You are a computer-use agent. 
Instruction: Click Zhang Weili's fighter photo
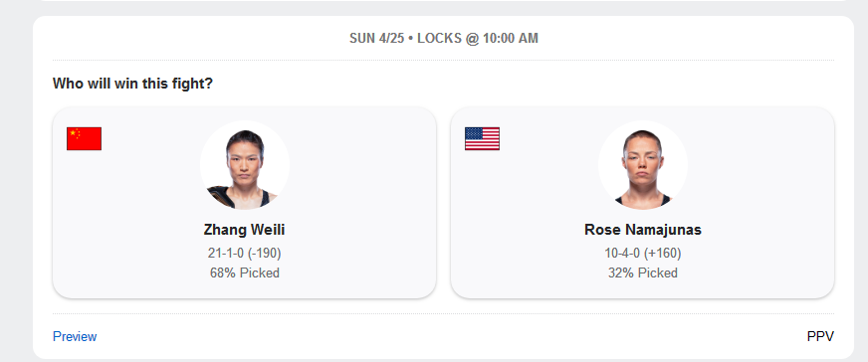click(245, 165)
